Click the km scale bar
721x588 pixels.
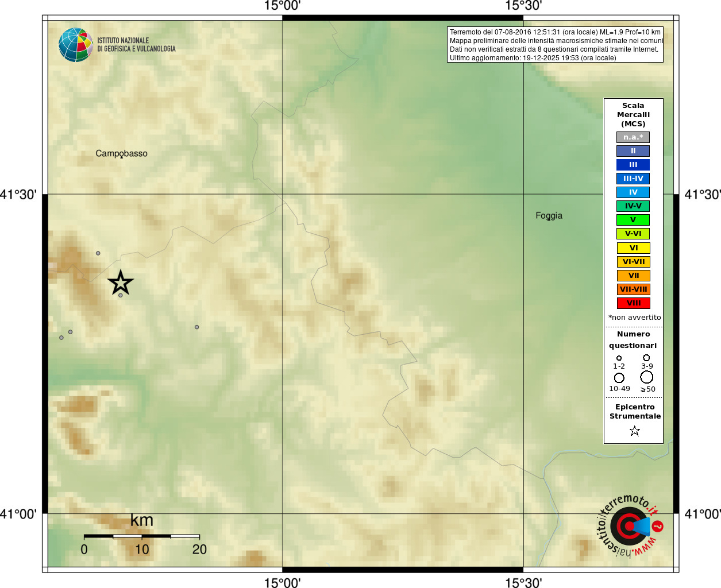(x=142, y=536)
